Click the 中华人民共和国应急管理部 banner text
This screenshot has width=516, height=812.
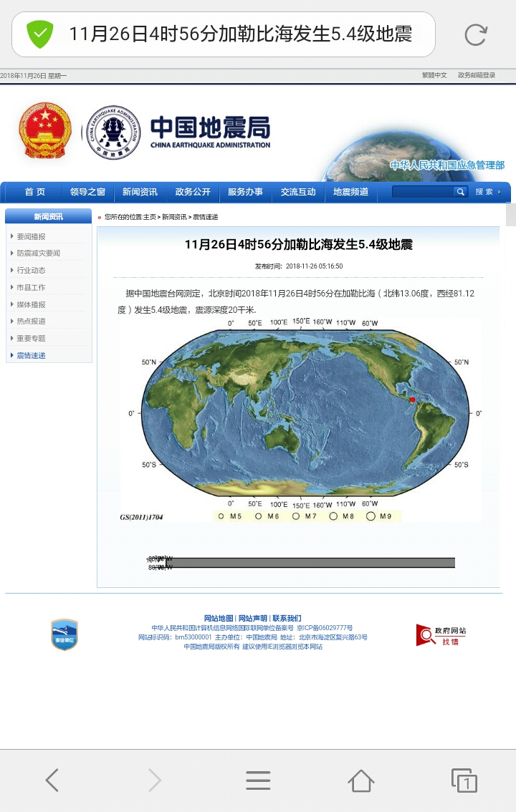tap(447, 165)
